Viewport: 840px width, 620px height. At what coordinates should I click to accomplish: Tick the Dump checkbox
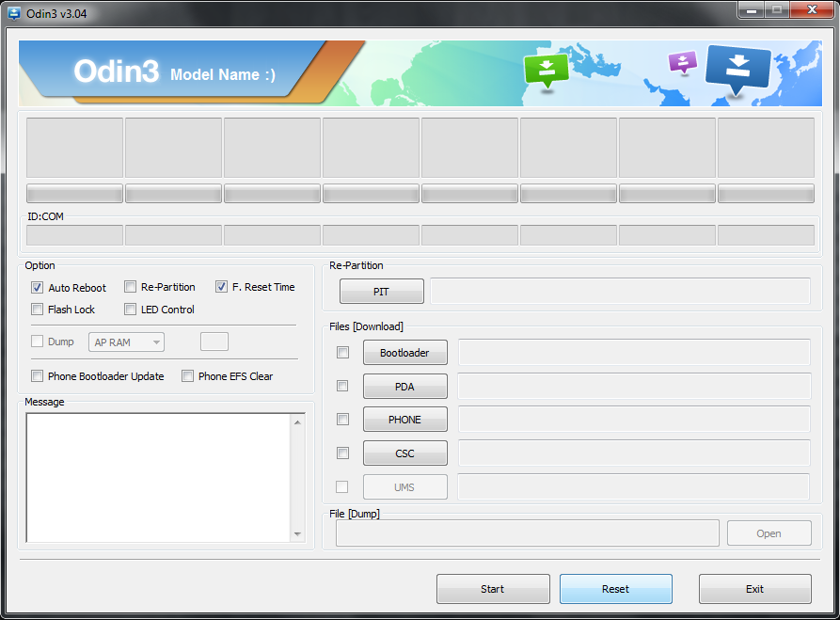pyautogui.click(x=37, y=342)
